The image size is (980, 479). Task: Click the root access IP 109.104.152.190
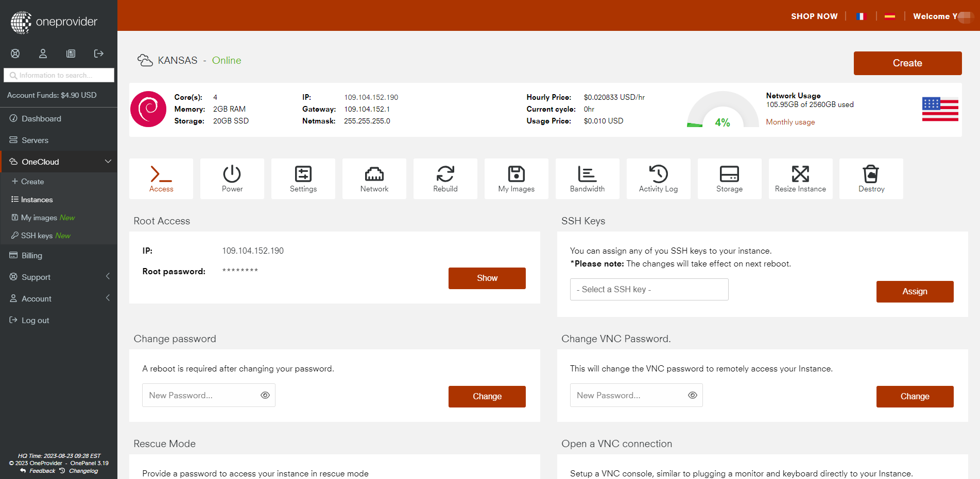click(253, 251)
